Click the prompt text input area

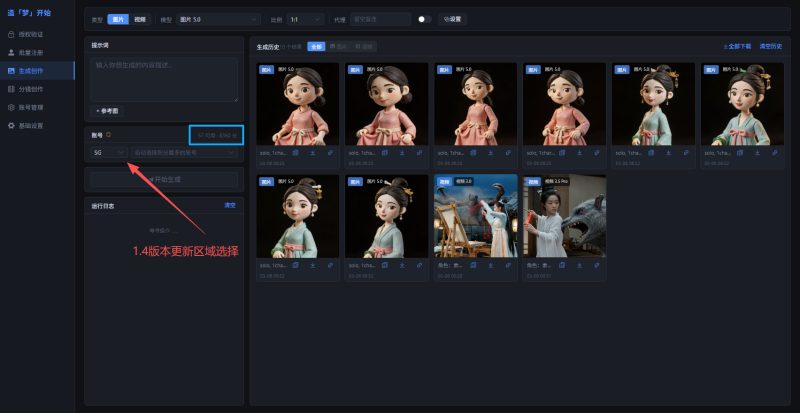pos(165,78)
